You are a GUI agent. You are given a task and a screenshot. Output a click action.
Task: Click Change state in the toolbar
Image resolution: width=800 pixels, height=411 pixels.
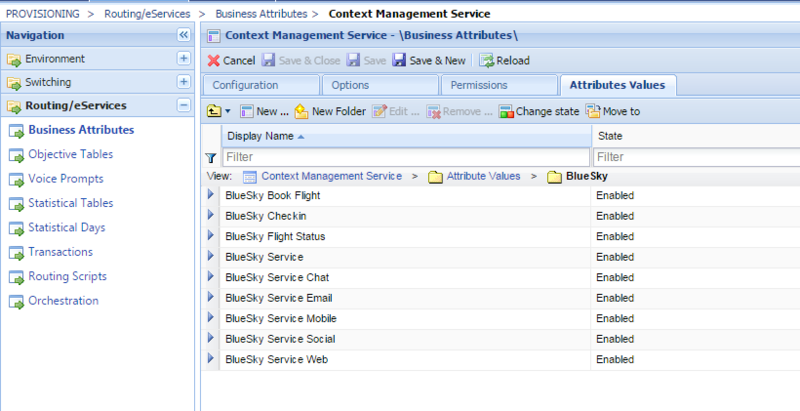click(x=539, y=111)
